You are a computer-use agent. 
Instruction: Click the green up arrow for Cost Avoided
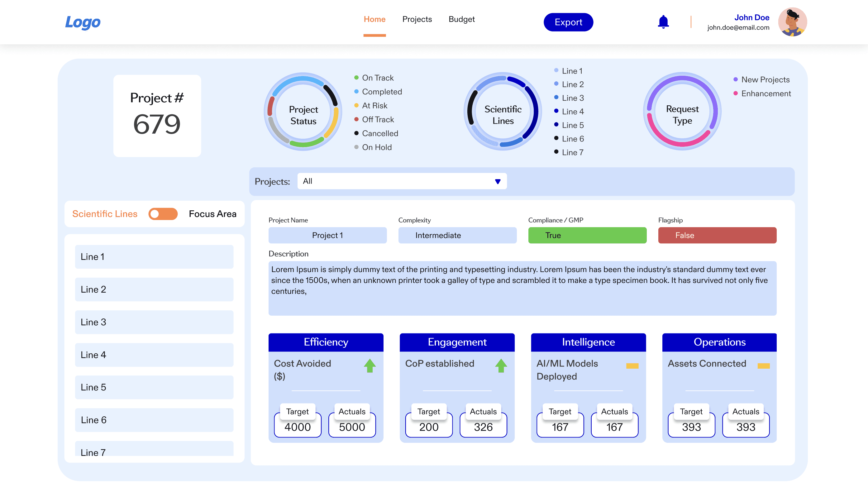(x=370, y=365)
